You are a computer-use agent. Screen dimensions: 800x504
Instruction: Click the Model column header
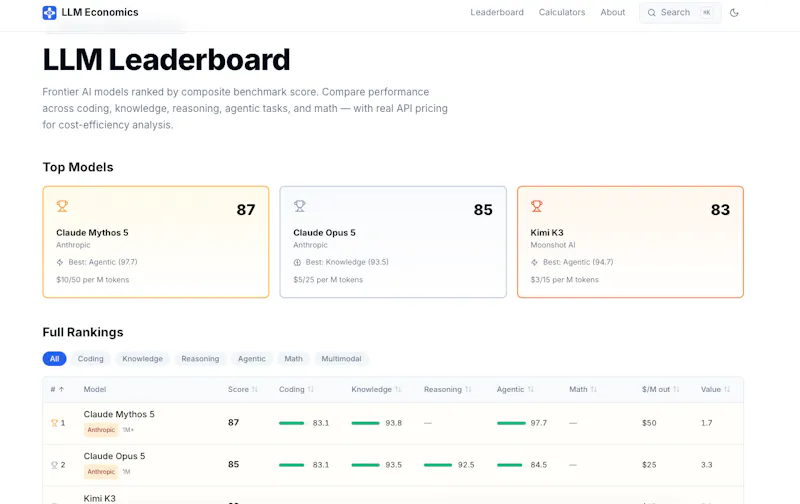click(x=95, y=389)
